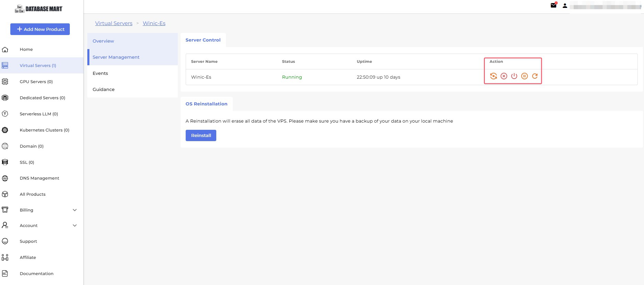Click the Status column header
The height and width of the screenshot is (285, 644).
click(288, 61)
